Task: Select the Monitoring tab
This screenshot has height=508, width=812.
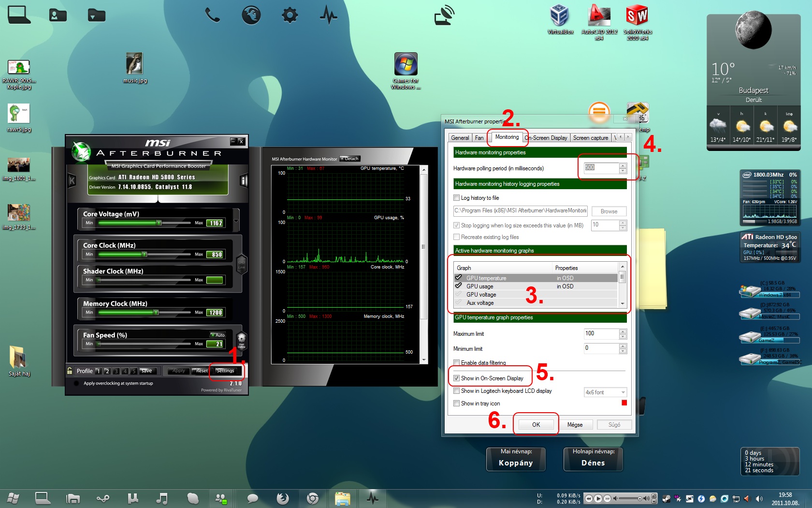Action: 507,137
